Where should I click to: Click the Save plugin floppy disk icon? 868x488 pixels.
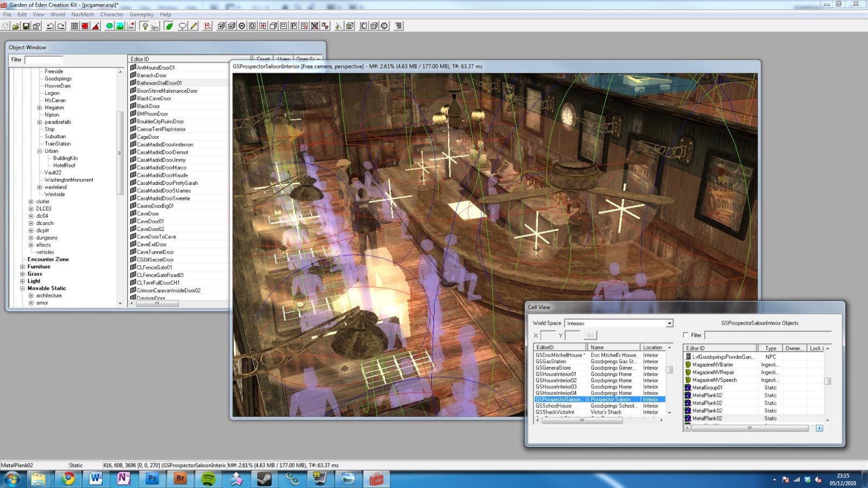point(25,26)
